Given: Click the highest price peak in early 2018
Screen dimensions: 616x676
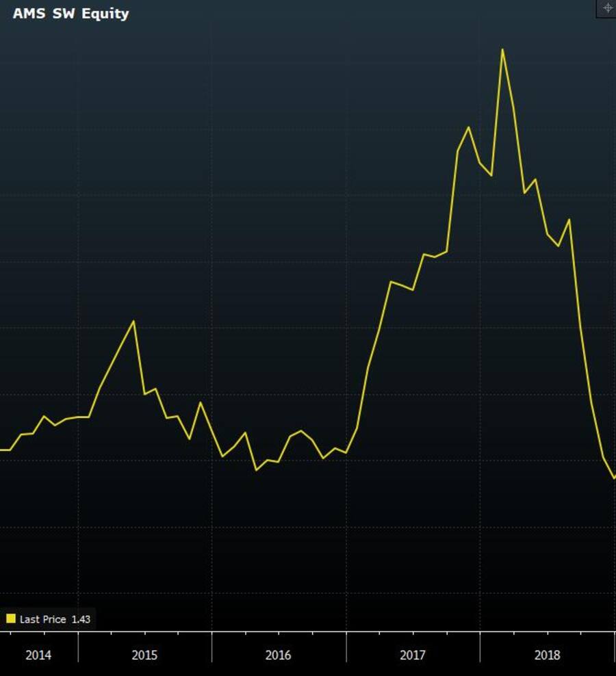Looking at the screenshot, I should (502, 49).
